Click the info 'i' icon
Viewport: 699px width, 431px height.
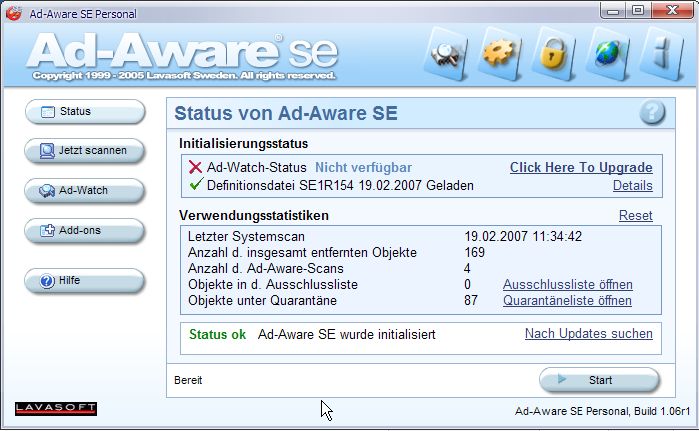click(662, 54)
